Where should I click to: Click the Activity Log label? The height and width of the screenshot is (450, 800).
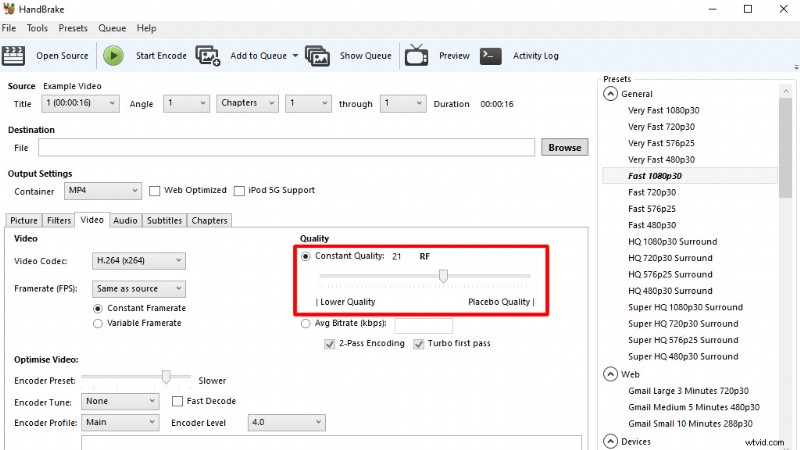[x=536, y=56]
